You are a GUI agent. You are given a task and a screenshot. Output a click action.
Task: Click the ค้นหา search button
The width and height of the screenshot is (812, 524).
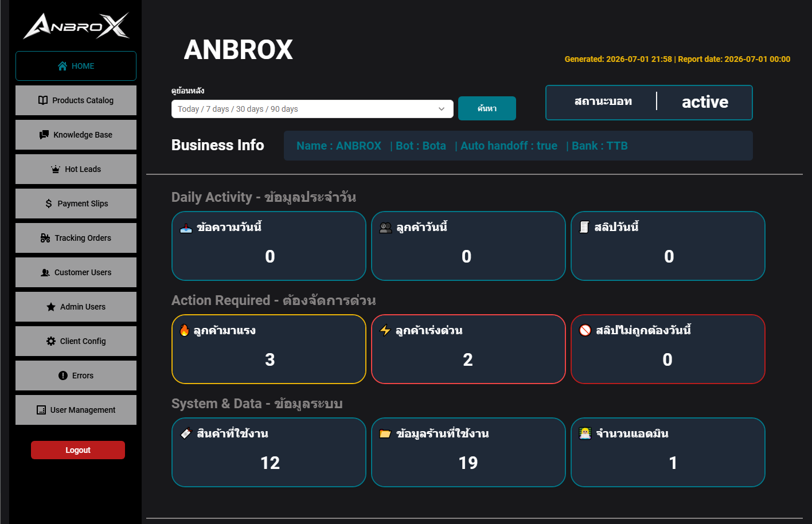[x=487, y=108]
